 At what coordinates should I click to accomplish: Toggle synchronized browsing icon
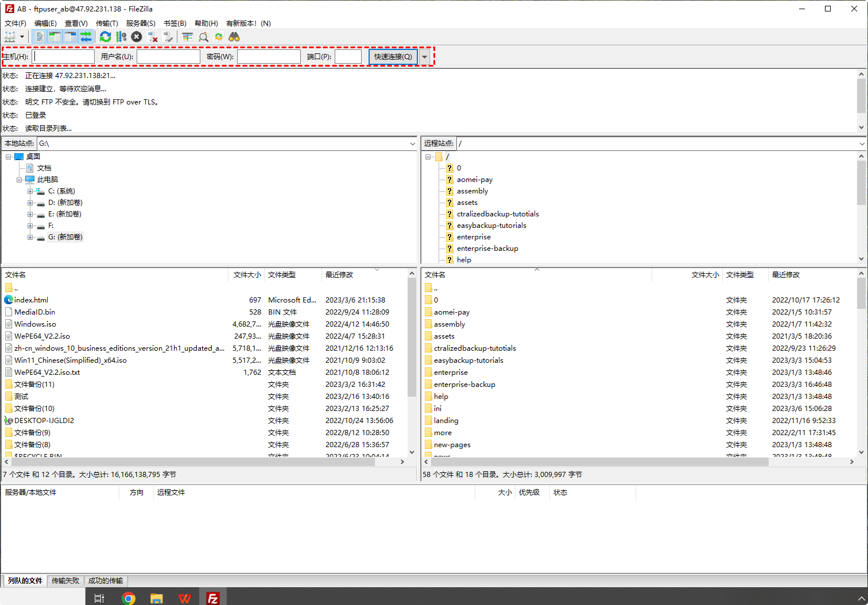pyautogui.click(x=218, y=37)
